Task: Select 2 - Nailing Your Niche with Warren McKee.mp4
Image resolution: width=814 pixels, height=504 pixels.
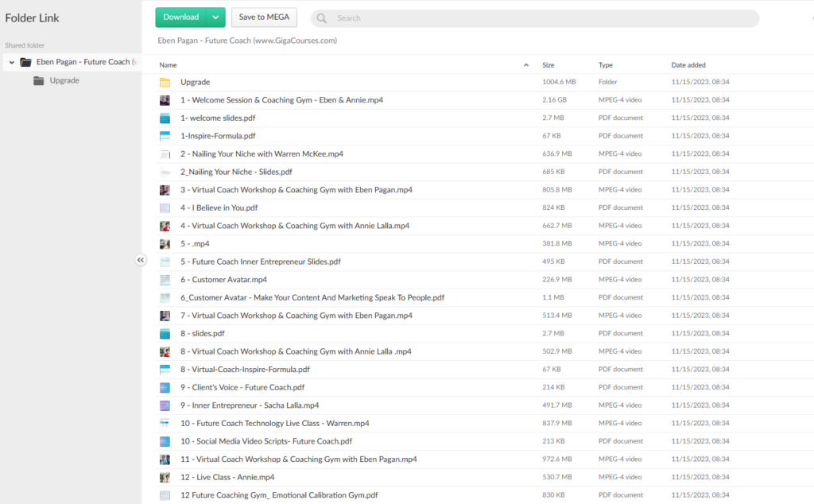Action: coord(262,153)
